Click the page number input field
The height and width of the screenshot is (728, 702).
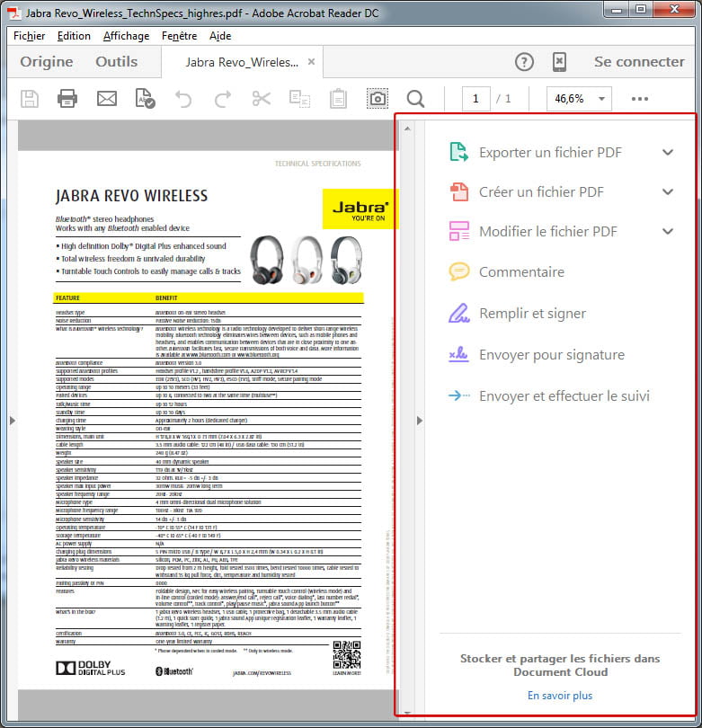pos(475,99)
